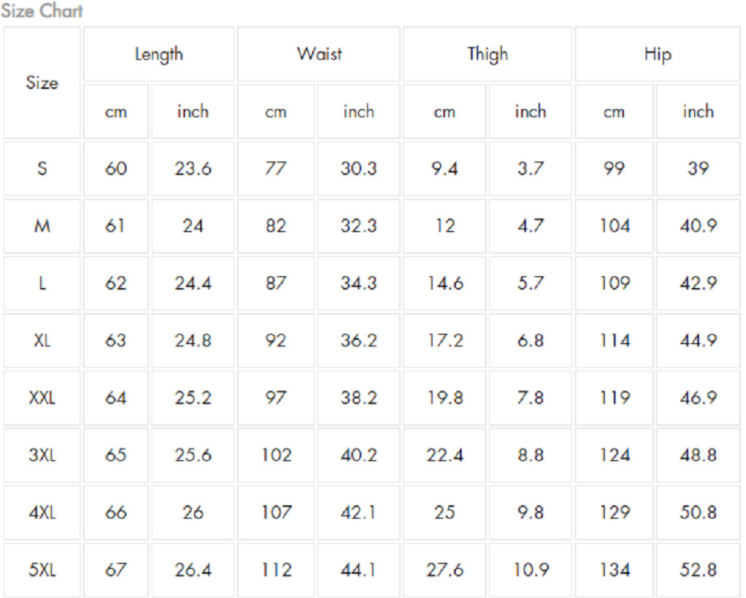Select the 14.6 cm thigh cell
Viewport: 746px width, 598px height.
(445, 283)
